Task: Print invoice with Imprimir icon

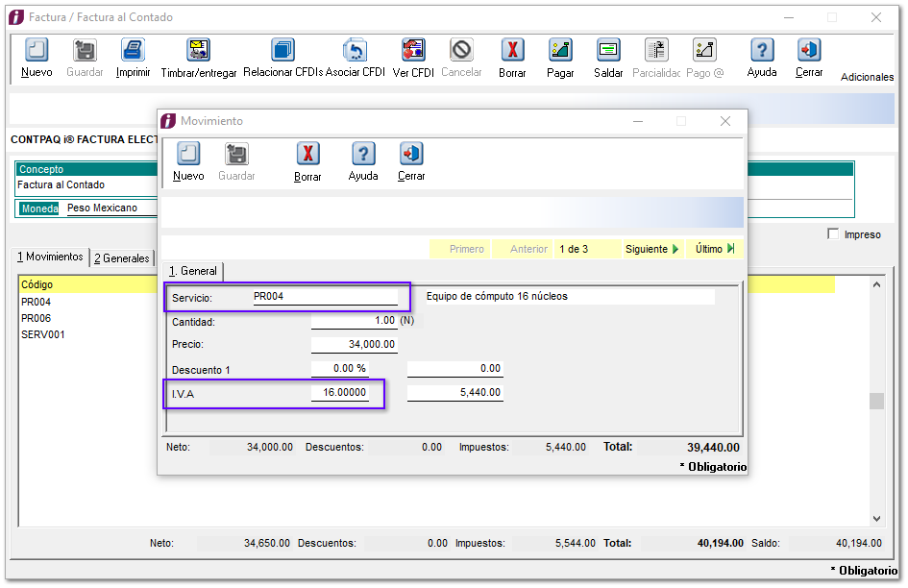Action: point(133,51)
